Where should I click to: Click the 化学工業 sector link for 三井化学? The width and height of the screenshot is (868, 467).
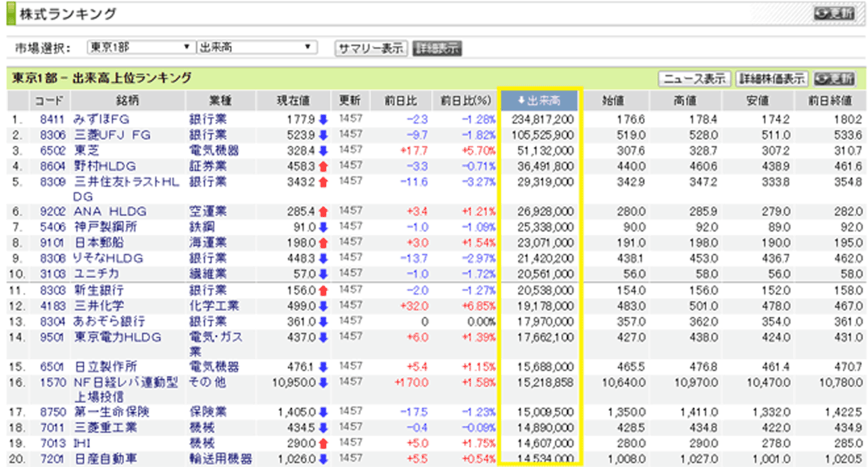(x=214, y=306)
